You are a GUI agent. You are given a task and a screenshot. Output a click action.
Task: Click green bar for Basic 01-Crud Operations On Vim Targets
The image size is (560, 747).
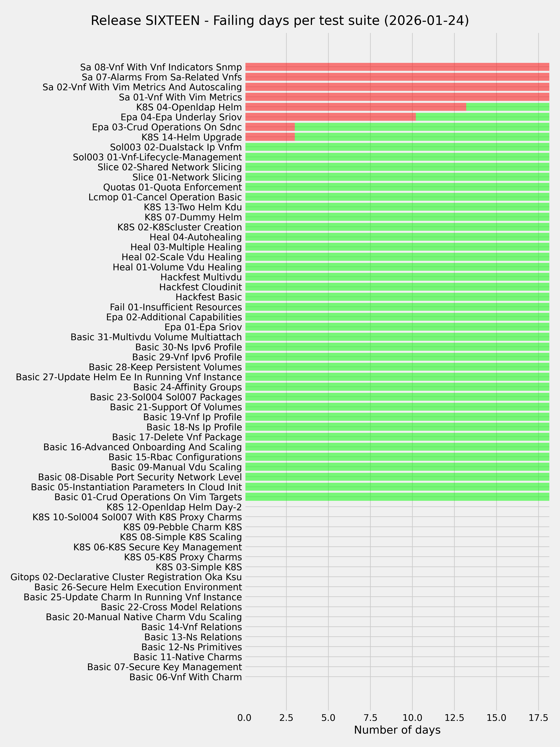tap(397, 497)
